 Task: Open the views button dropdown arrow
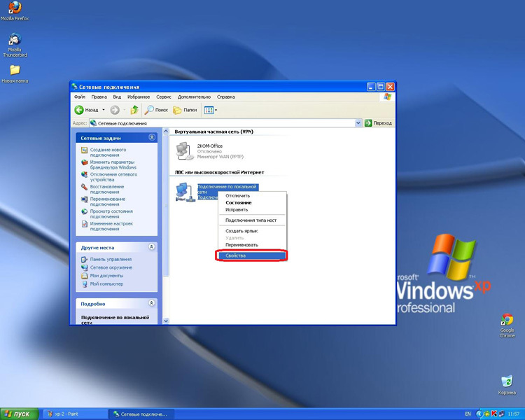click(x=216, y=110)
